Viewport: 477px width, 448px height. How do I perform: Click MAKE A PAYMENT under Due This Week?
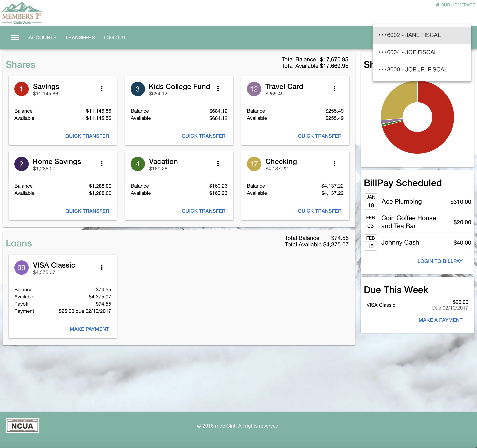pos(440,320)
